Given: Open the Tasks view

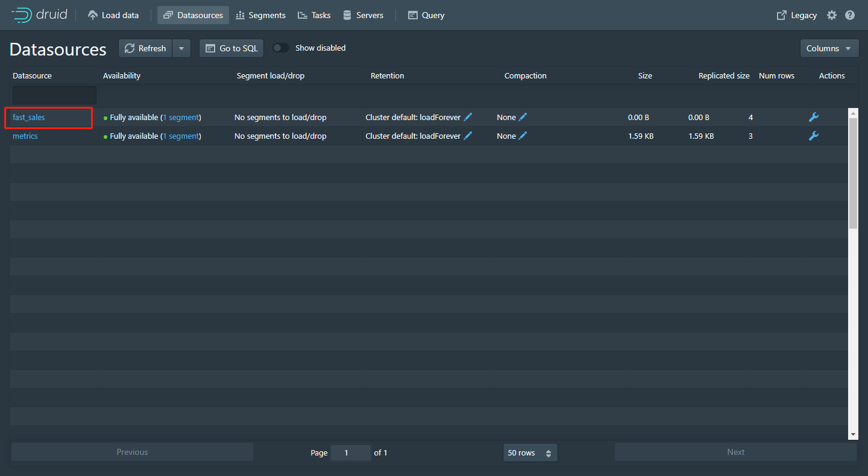Looking at the screenshot, I should click(314, 15).
